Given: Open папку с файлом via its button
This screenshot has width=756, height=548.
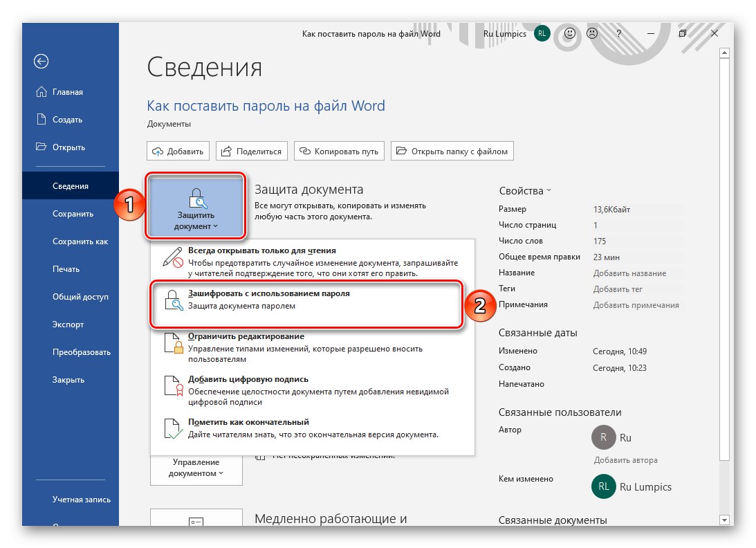Looking at the screenshot, I should tap(452, 151).
